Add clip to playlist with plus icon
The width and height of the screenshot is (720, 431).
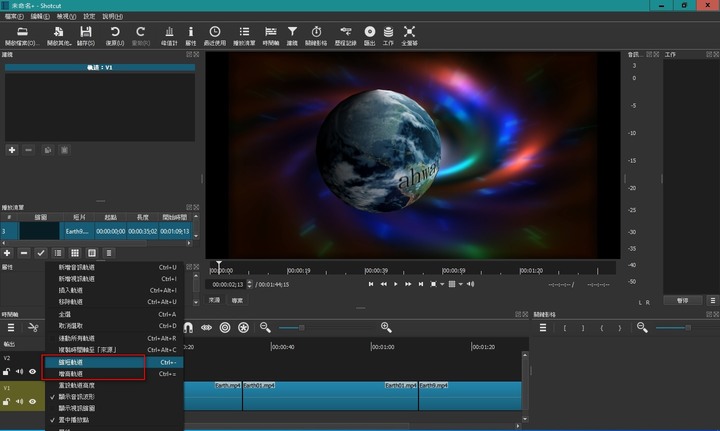7,253
